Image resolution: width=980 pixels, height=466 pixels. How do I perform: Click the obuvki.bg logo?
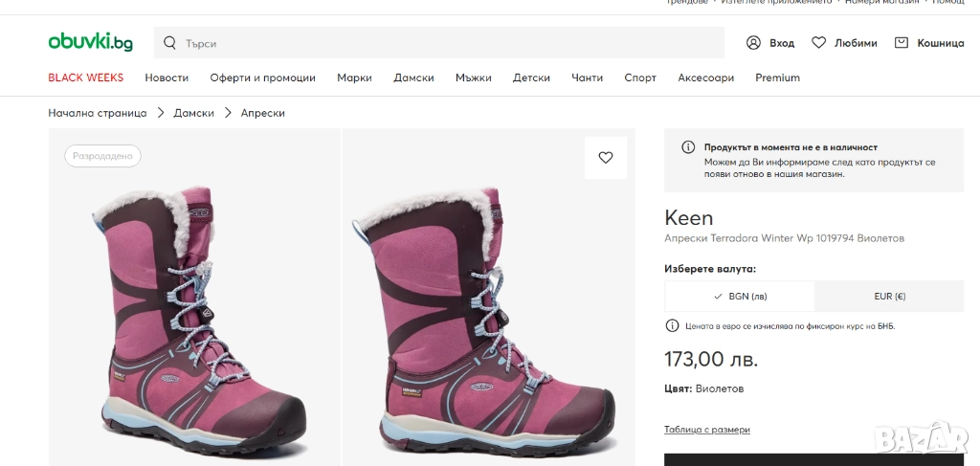[90, 42]
